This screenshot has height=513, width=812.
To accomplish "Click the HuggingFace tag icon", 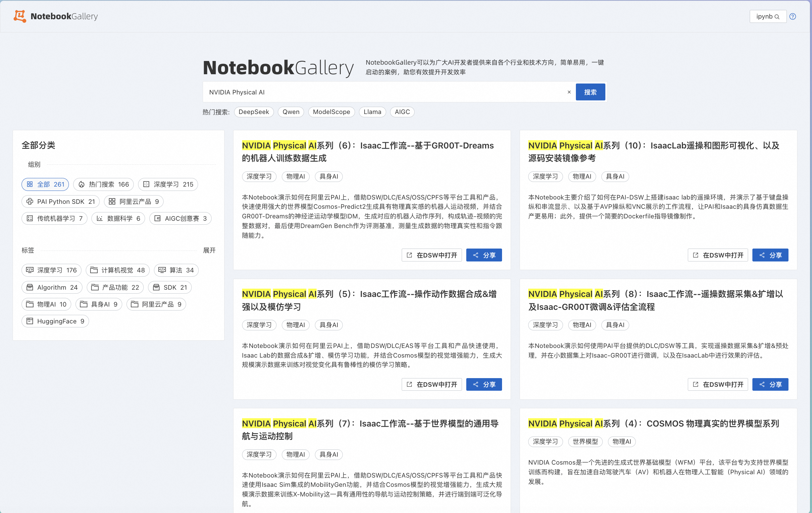I will click(30, 321).
